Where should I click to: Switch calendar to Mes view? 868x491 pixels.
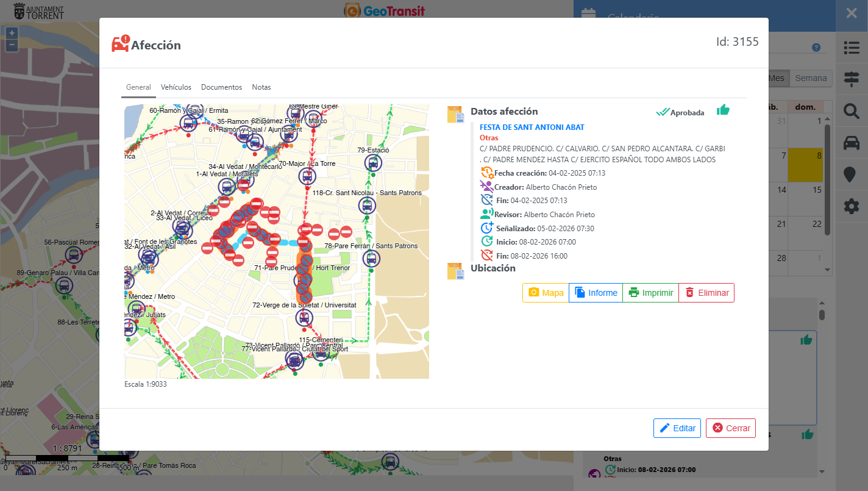point(777,78)
